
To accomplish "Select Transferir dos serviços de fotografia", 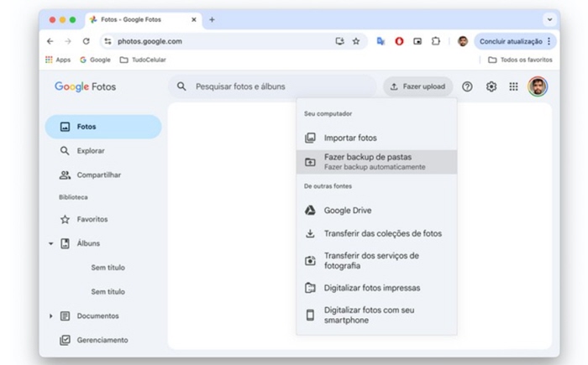I will click(x=376, y=260).
